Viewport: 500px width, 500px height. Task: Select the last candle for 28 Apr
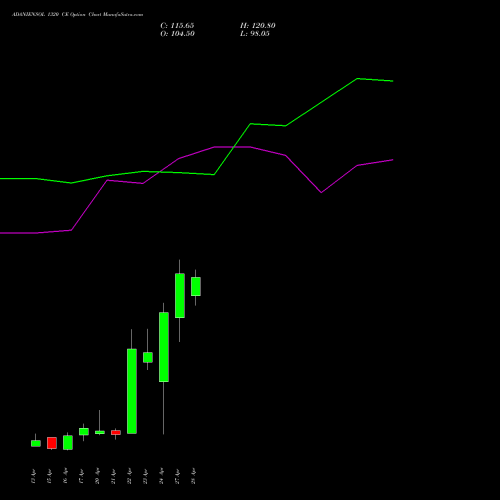(196, 286)
